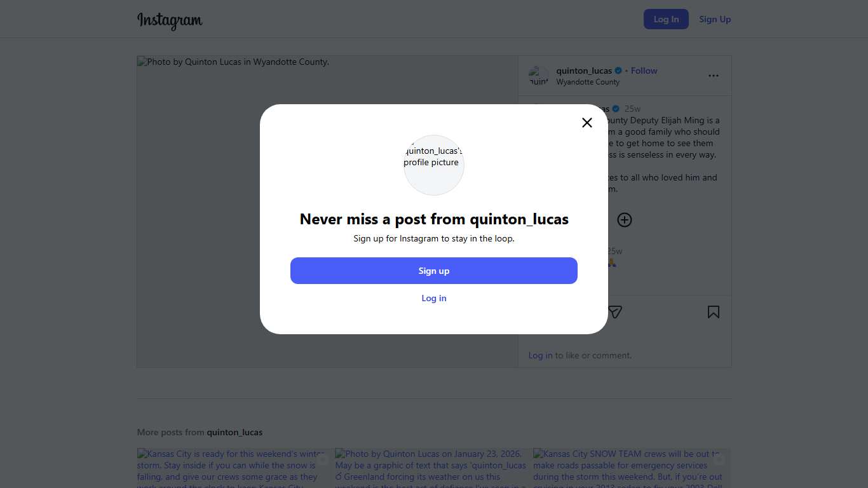Open the three-dot more options menu
Screen dimensions: 868x488
point(714,76)
